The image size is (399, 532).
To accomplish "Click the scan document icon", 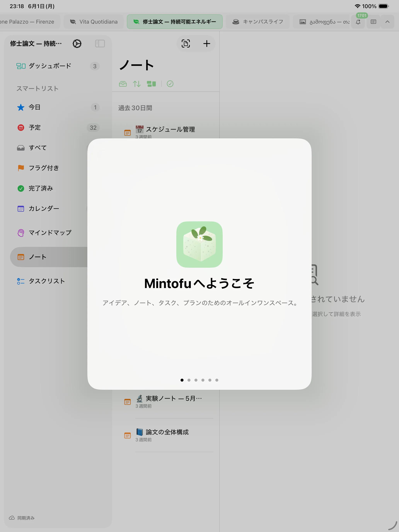I will (x=186, y=43).
